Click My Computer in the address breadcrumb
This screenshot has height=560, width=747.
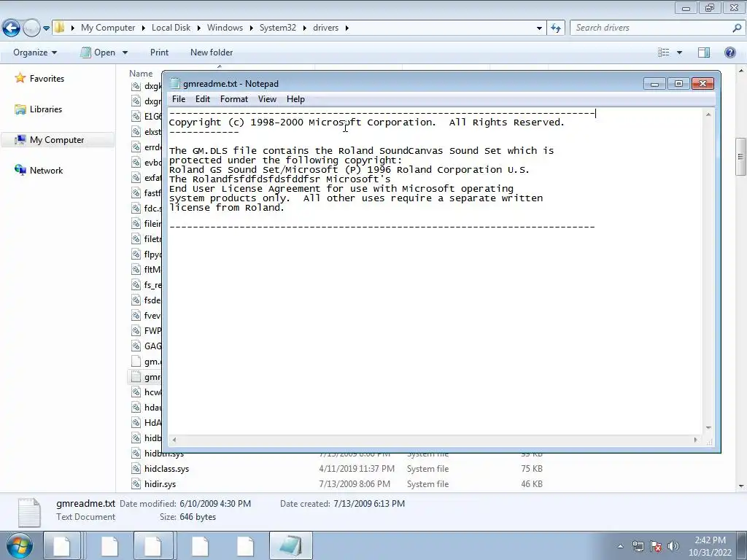[x=108, y=28]
